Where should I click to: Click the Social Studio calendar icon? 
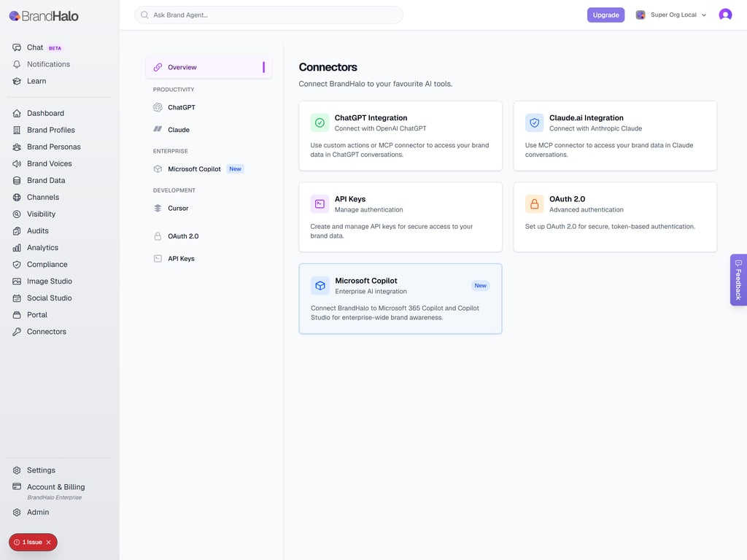pyautogui.click(x=17, y=298)
